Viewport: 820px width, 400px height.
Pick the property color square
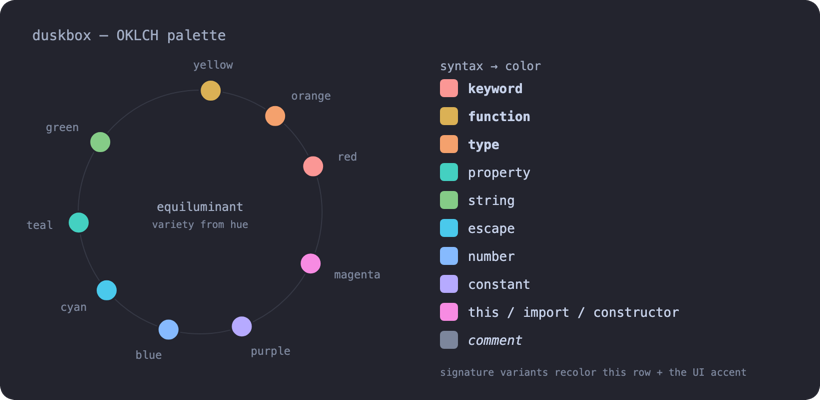pyautogui.click(x=449, y=172)
